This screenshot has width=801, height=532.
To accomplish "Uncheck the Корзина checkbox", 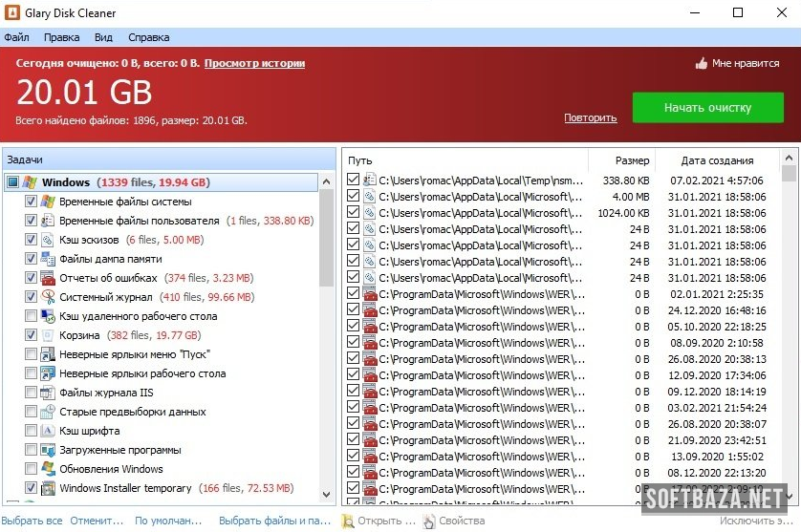I will (x=32, y=335).
